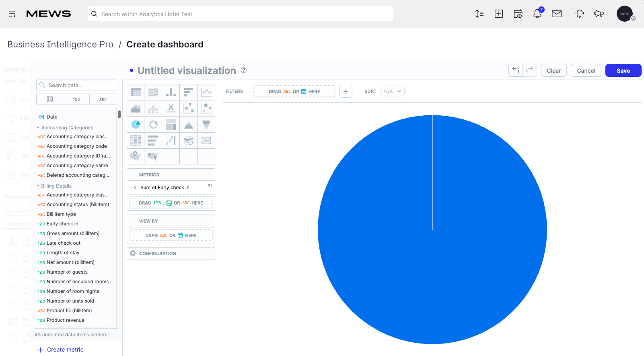This screenshot has width=644, height=356.
Task: Select the pie chart type icon
Action: 136,124
